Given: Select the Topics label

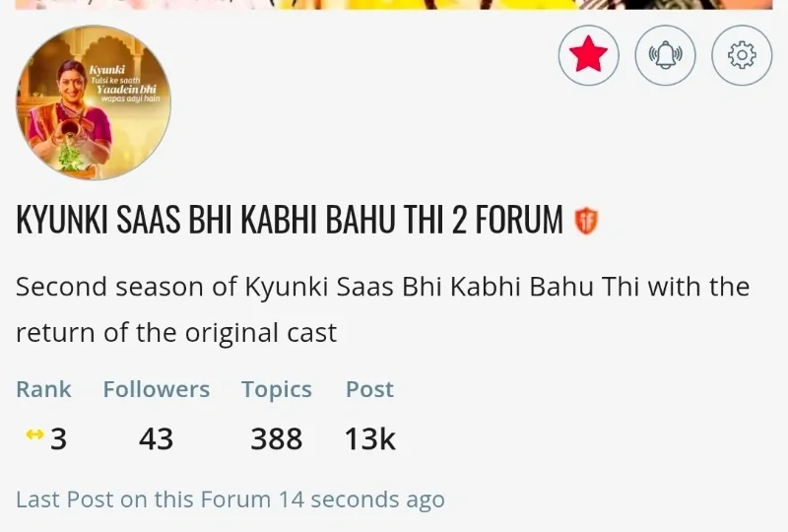Looking at the screenshot, I should [277, 389].
